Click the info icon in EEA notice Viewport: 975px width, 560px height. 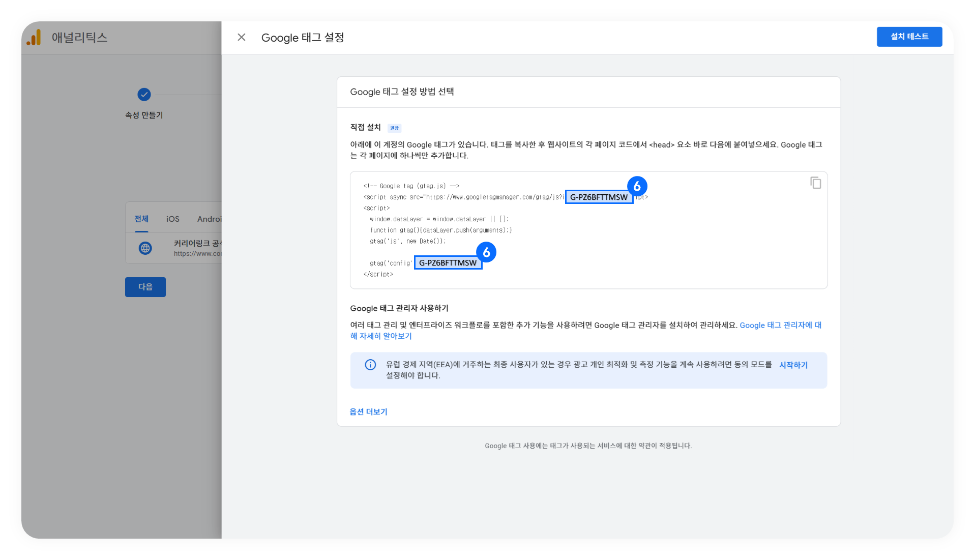370,365
